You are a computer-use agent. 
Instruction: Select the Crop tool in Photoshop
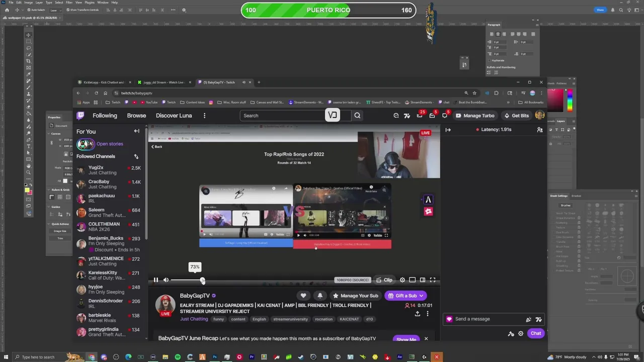[28, 61]
